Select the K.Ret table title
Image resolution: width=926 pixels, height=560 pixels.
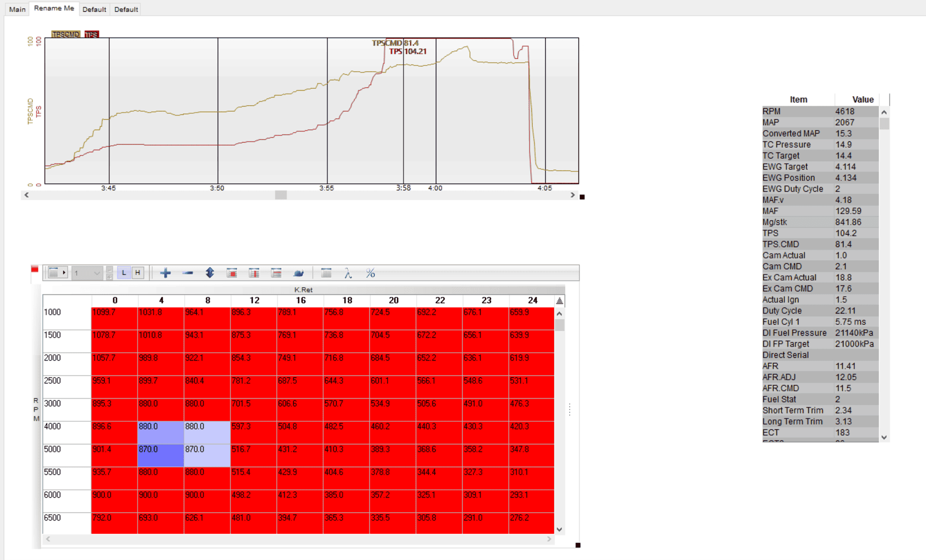click(303, 290)
